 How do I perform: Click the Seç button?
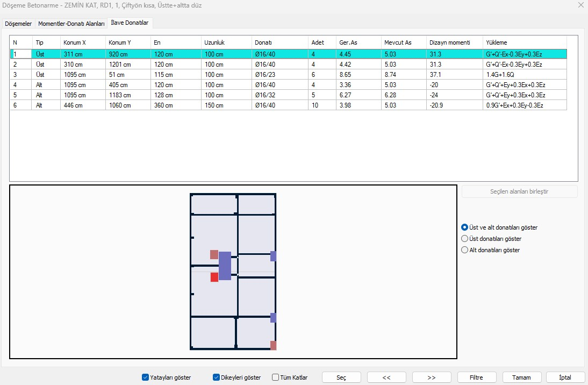tap(341, 377)
